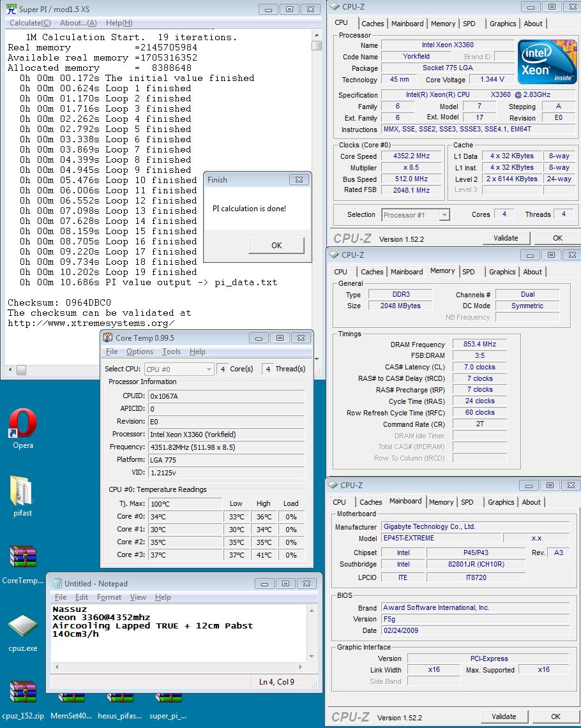Click the Memory CPU-Z window title icon
This screenshot has height=728, width=581.
click(333, 255)
